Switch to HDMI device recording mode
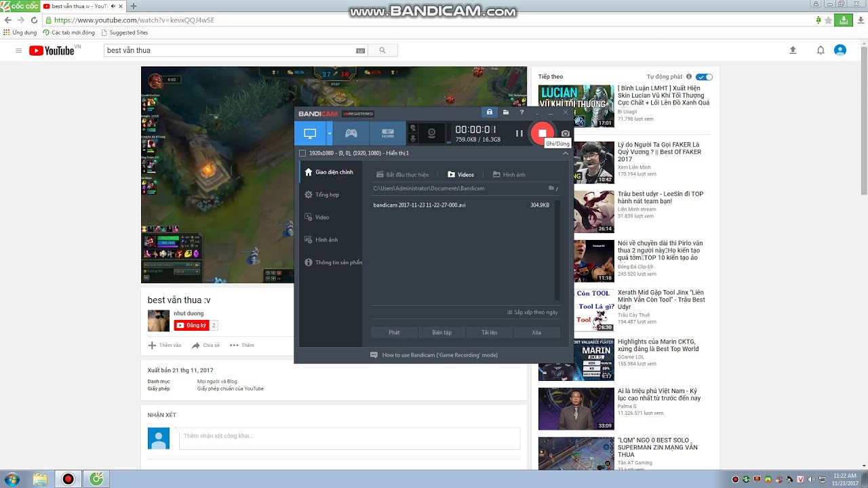 coord(387,134)
